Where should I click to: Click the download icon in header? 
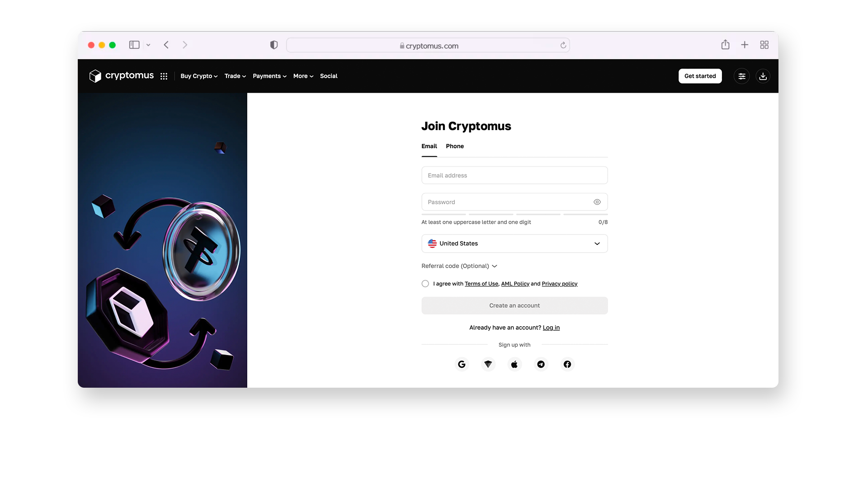763,76
